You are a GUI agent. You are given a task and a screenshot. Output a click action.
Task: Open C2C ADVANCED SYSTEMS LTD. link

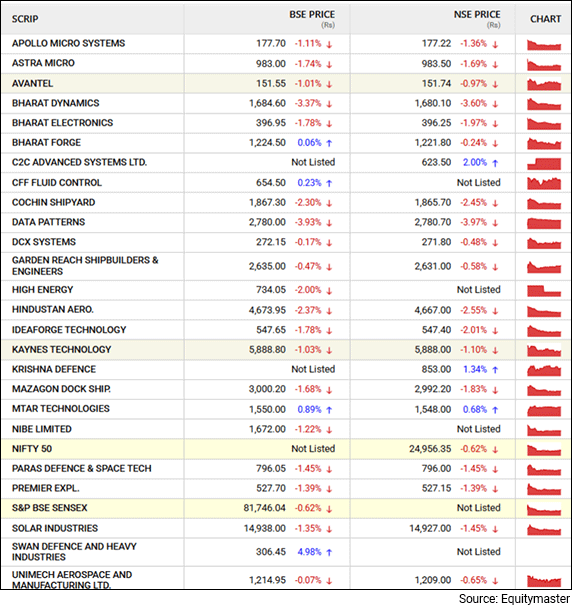pyautogui.click(x=79, y=162)
